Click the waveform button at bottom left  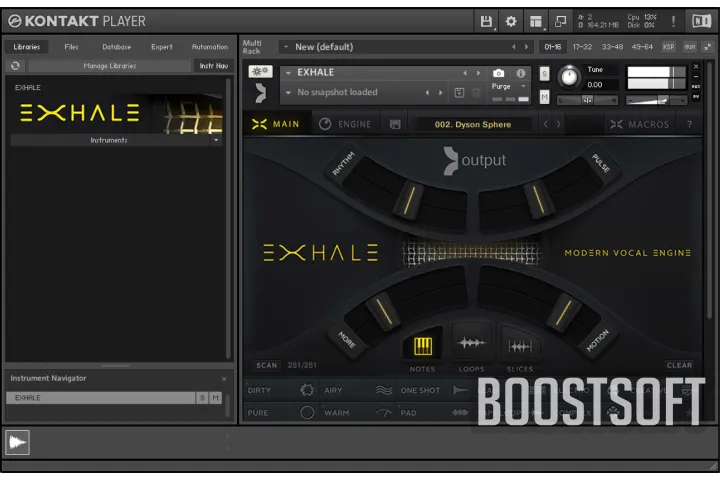[x=17, y=442]
